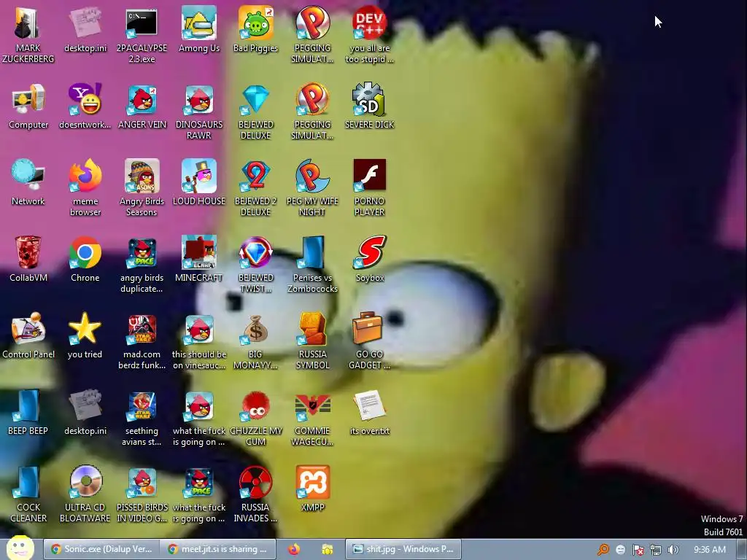Open pinned Firefox on the taskbar
Viewport: 747px width, 560px height.
(294, 549)
